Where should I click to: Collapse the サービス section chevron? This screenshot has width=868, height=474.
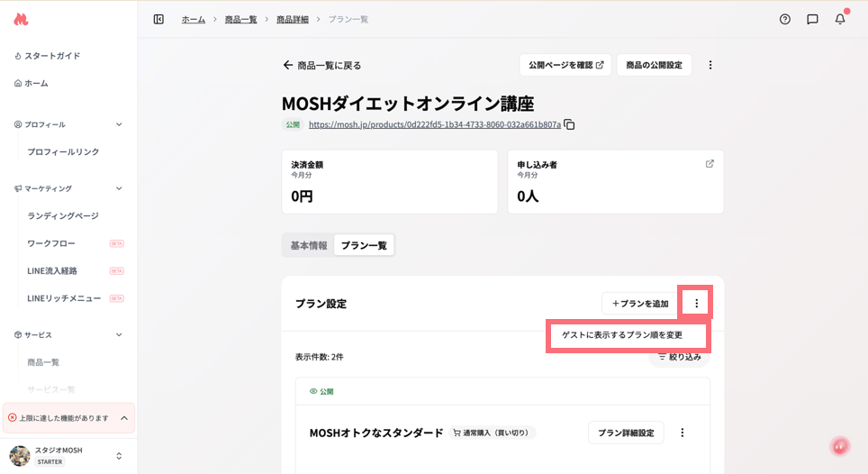pyautogui.click(x=119, y=335)
